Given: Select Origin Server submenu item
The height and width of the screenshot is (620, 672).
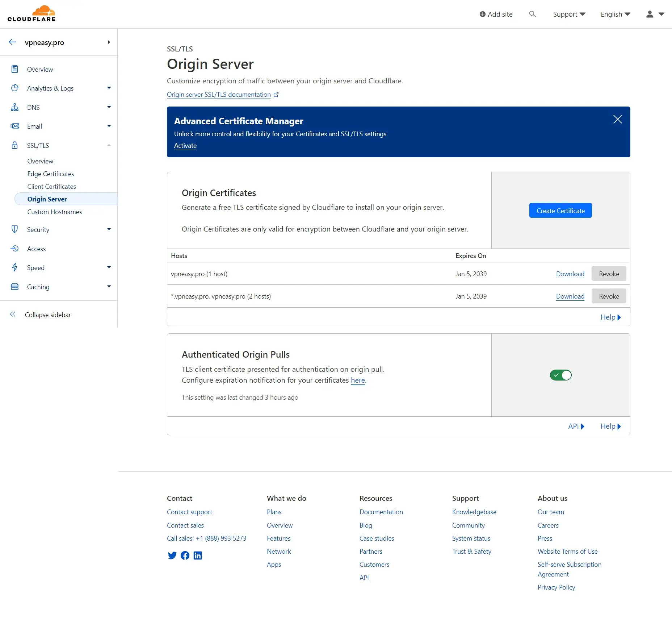Looking at the screenshot, I should 66,199.
